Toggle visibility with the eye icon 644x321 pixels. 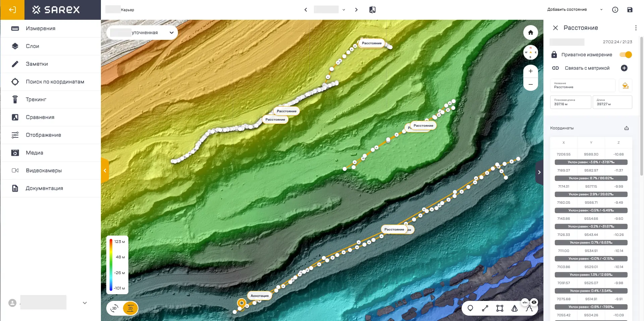[534, 302]
